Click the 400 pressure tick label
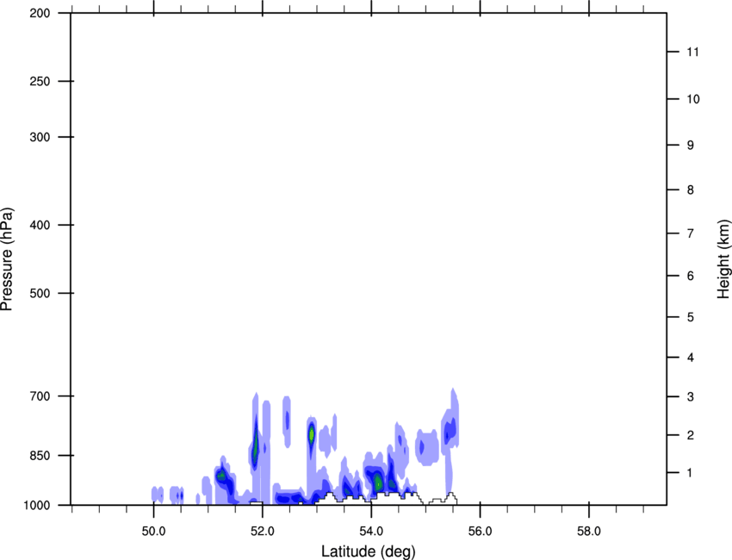The image size is (732, 560). pos(40,225)
